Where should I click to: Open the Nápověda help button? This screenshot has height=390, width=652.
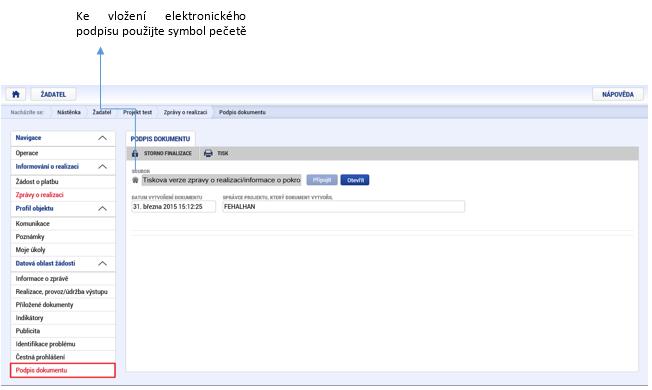pyautogui.click(x=617, y=94)
